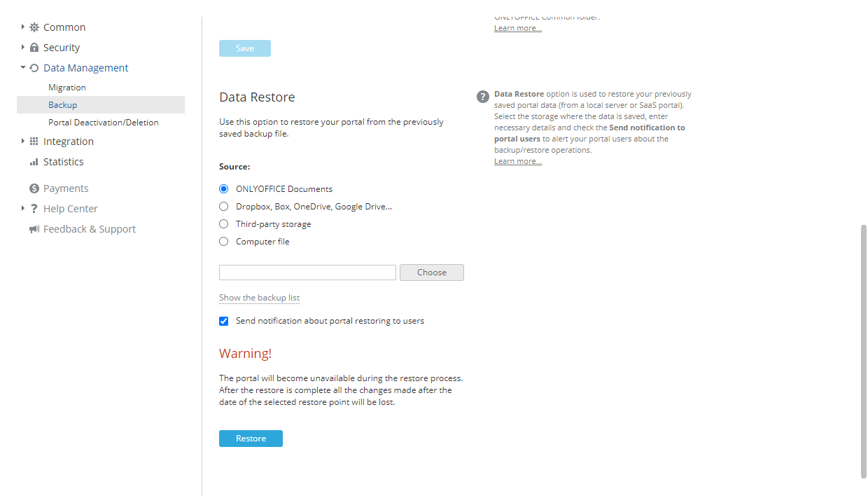Viewport: 868px width, 496px height.
Task: Open the Learn more link about Data Restore
Action: [x=517, y=160]
